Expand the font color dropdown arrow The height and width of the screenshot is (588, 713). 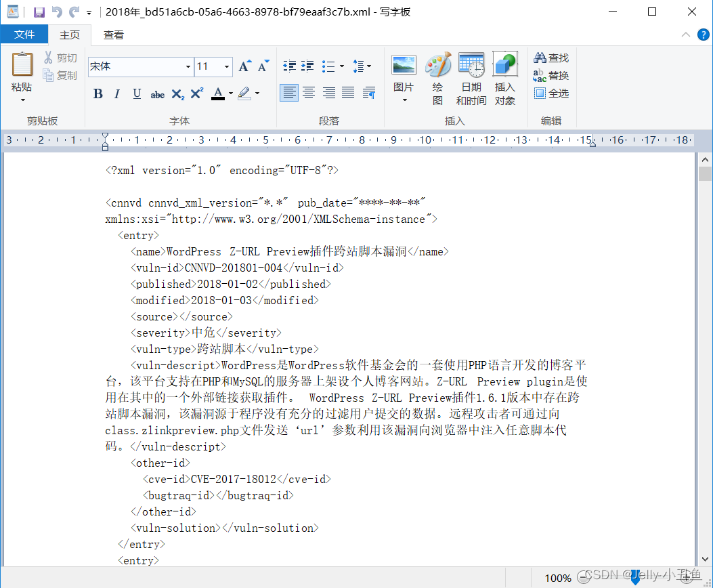coord(231,93)
